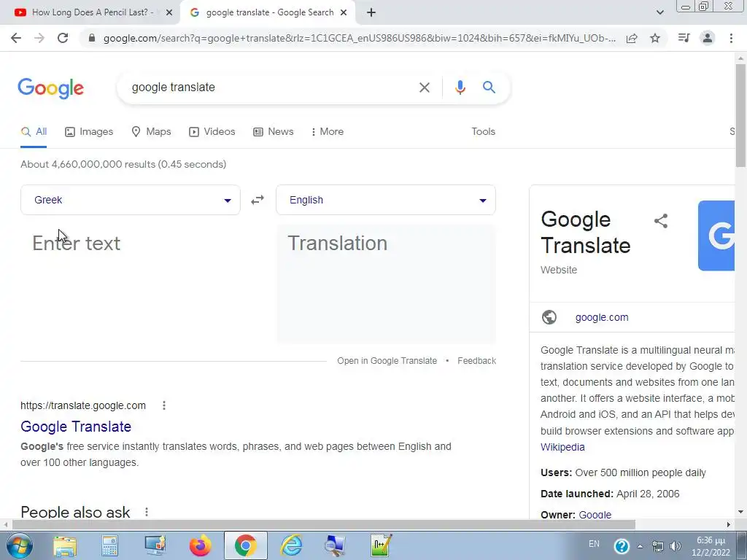Click the EN language indicator in taskbar
The image size is (747, 560).
594,544
